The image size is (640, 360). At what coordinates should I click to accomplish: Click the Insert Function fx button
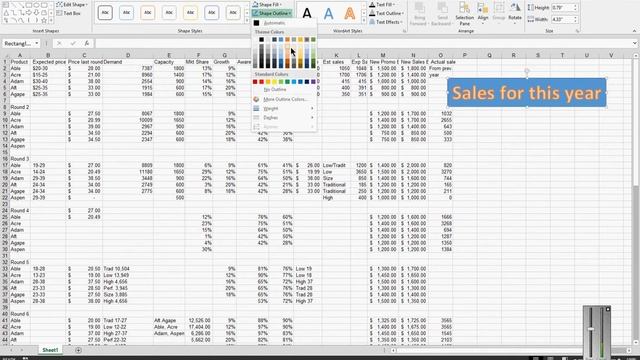87,43
